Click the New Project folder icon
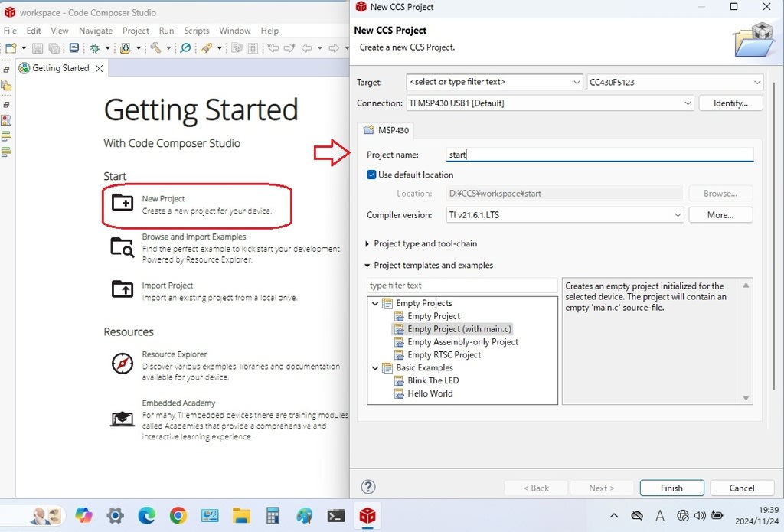 point(122,203)
